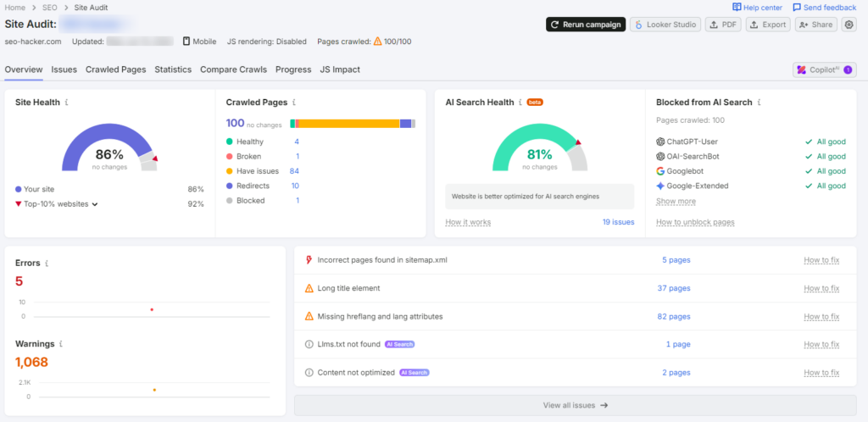Click the Broken pages count 1
This screenshot has height=422, width=868.
(298, 157)
